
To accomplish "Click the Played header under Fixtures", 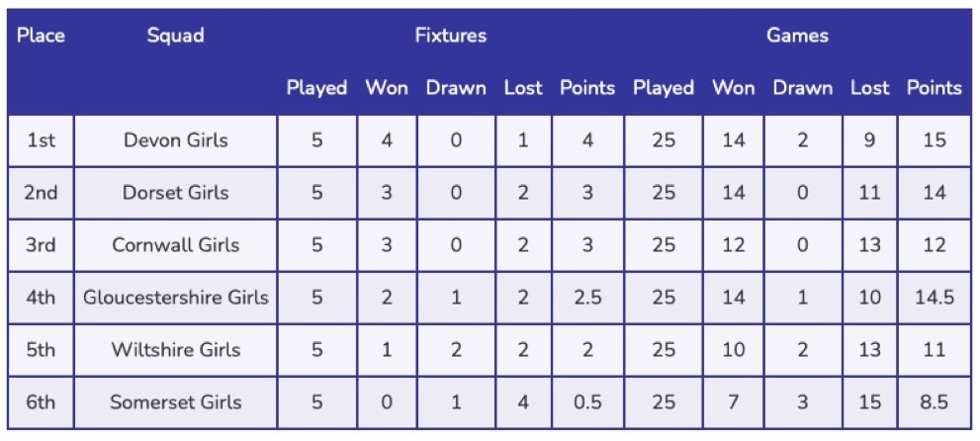I will pyautogui.click(x=316, y=88).
